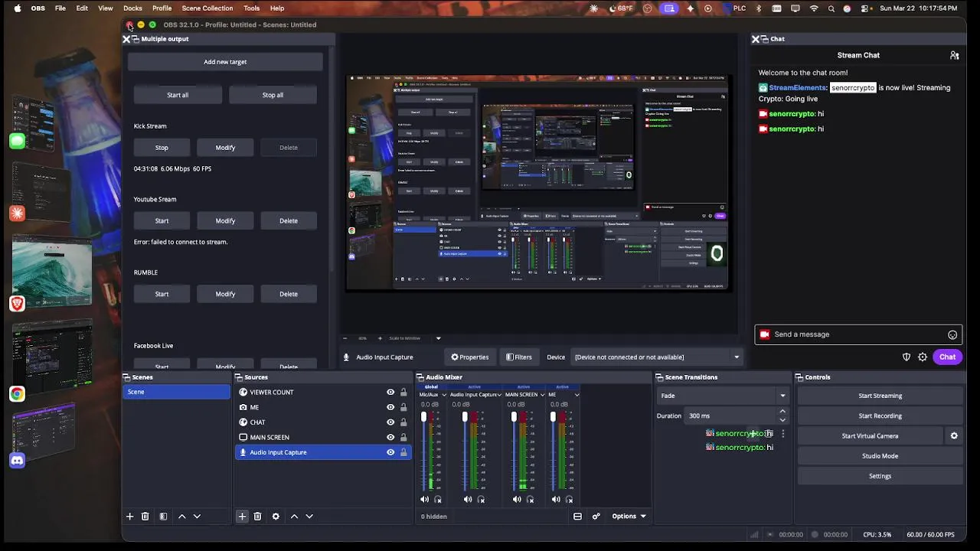
Task: Mute the MAIN SCREEN mixer channel
Action: click(517, 500)
